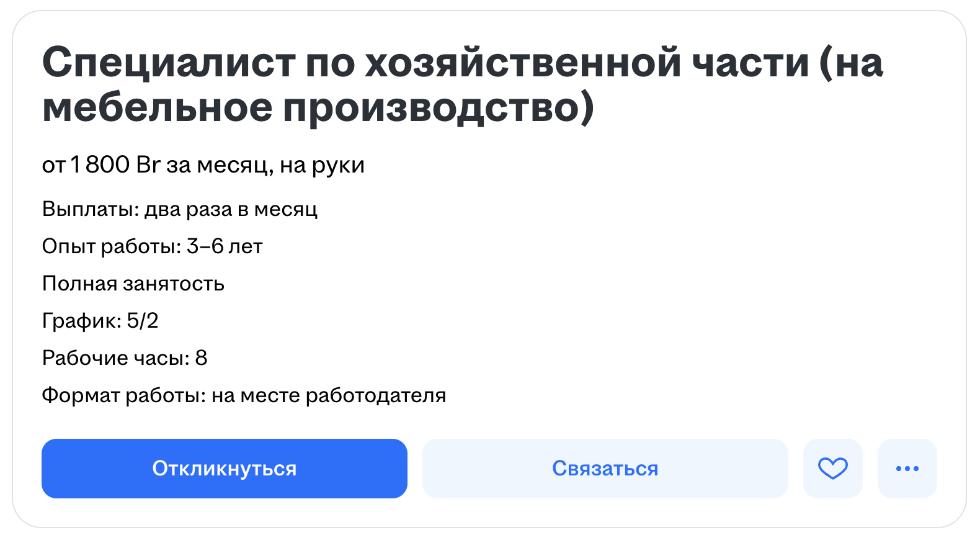This screenshot has width=980, height=535.
Task: Select the Выплаты label text
Action: tap(90, 210)
